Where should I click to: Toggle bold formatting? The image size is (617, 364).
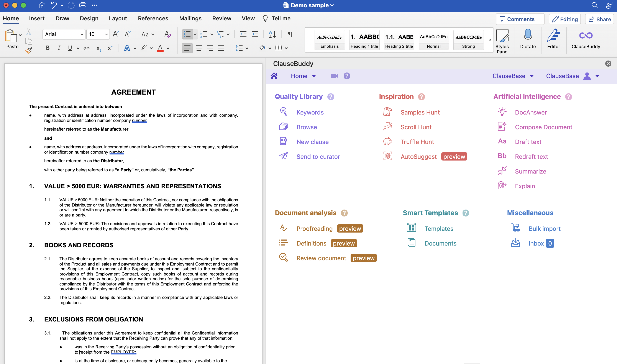click(48, 48)
